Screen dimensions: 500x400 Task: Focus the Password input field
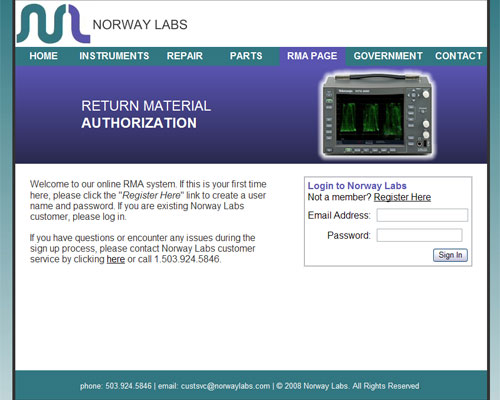tap(419, 235)
